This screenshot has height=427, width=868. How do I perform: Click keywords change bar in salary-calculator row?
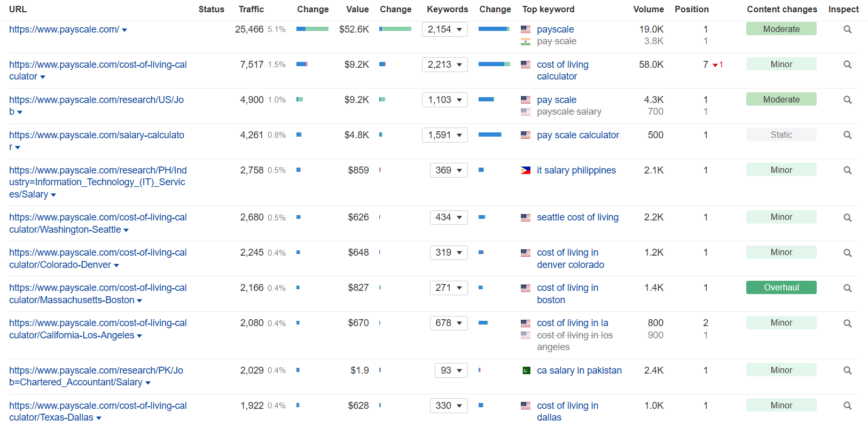pyautogui.click(x=490, y=135)
